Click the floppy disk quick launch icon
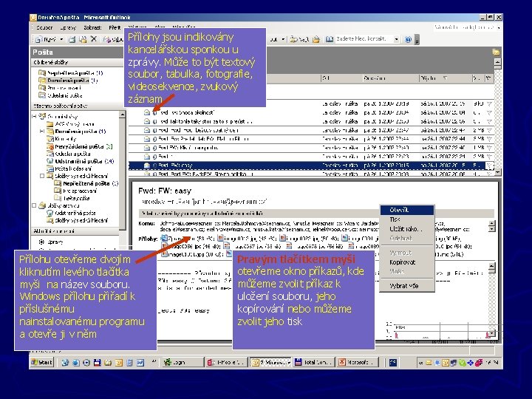The height and width of the screenshot is (399, 532). pos(97,362)
